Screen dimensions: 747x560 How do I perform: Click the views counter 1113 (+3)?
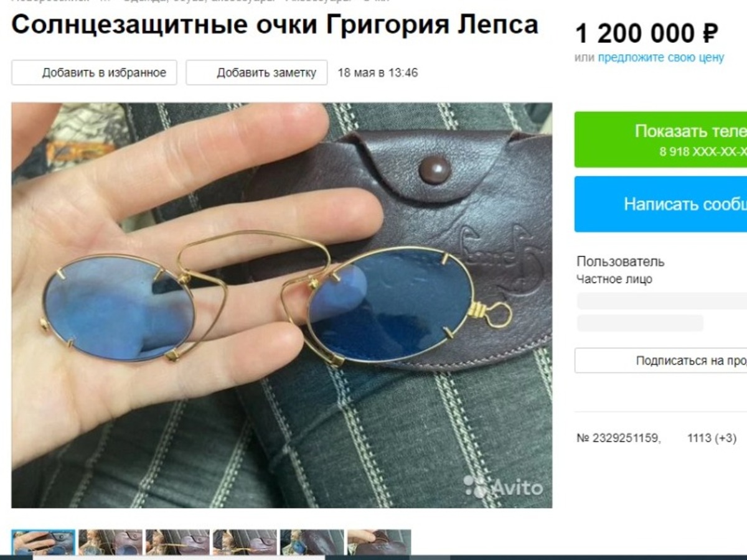712,438
